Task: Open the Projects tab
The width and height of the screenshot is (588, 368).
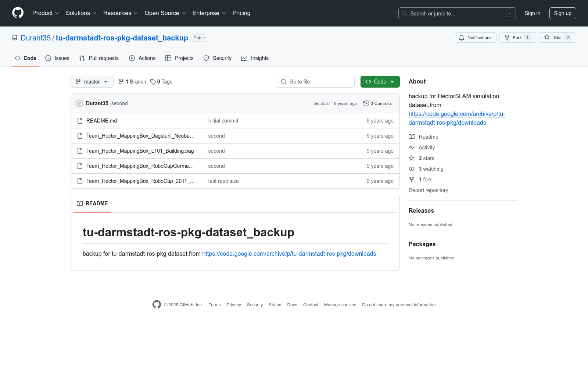Action: (x=179, y=58)
